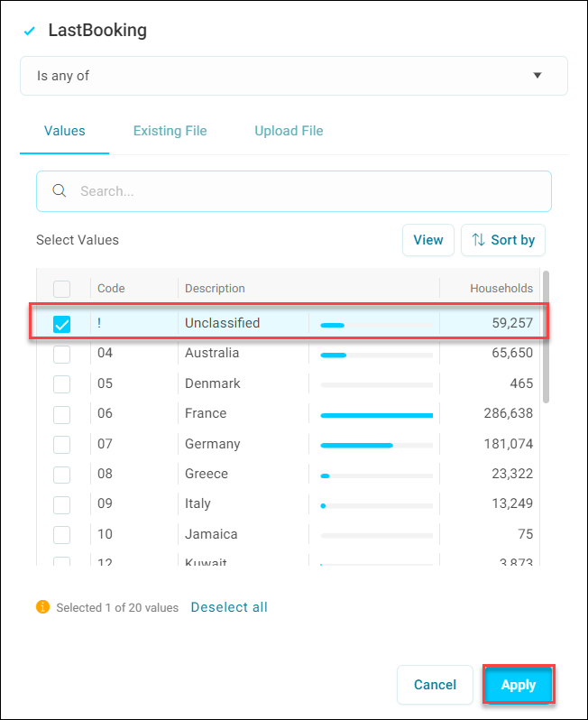Check the Denmark checkbox
The height and width of the screenshot is (720, 588).
click(x=62, y=384)
